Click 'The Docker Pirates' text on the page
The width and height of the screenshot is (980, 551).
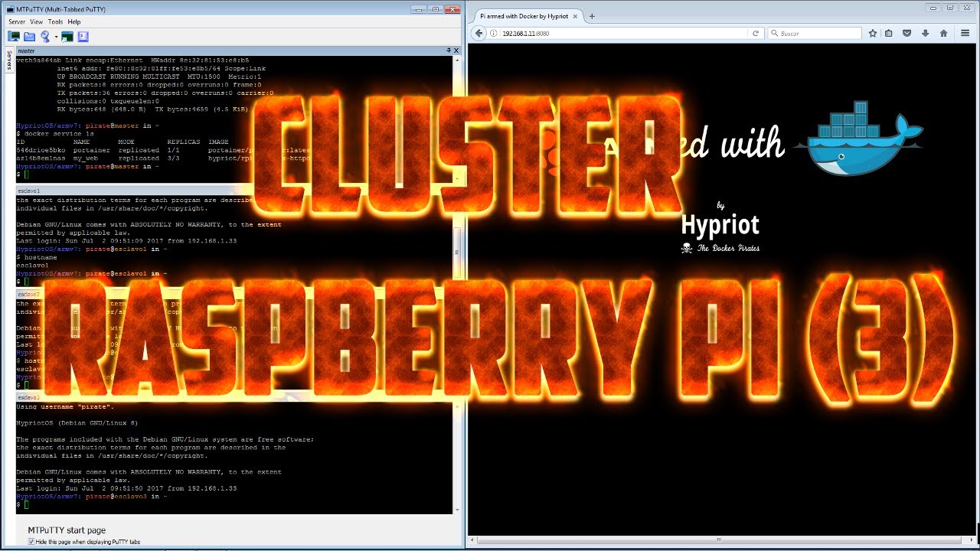(727, 248)
